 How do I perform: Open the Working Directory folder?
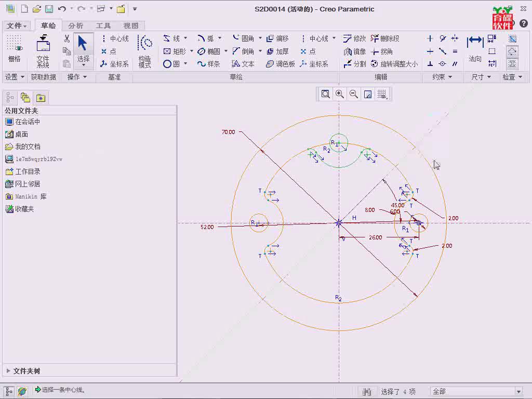pyautogui.click(x=23, y=171)
